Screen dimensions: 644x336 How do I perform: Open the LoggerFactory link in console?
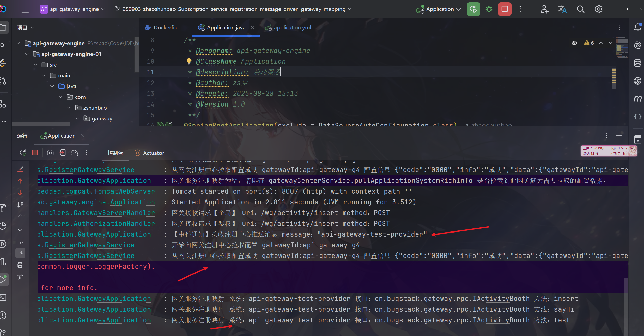[120, 267]
